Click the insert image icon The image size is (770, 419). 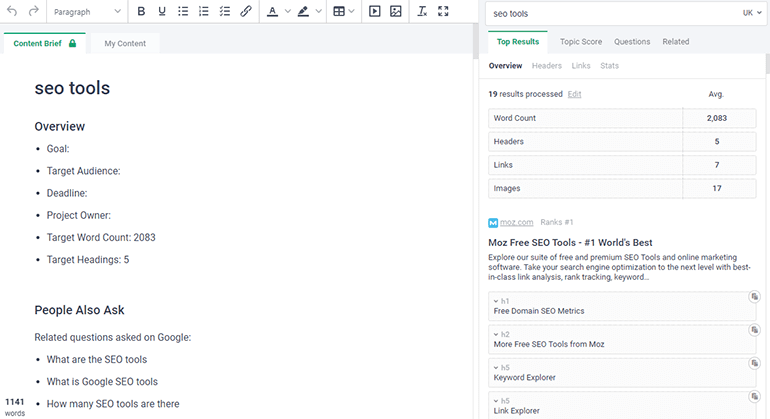pos(396,12)
